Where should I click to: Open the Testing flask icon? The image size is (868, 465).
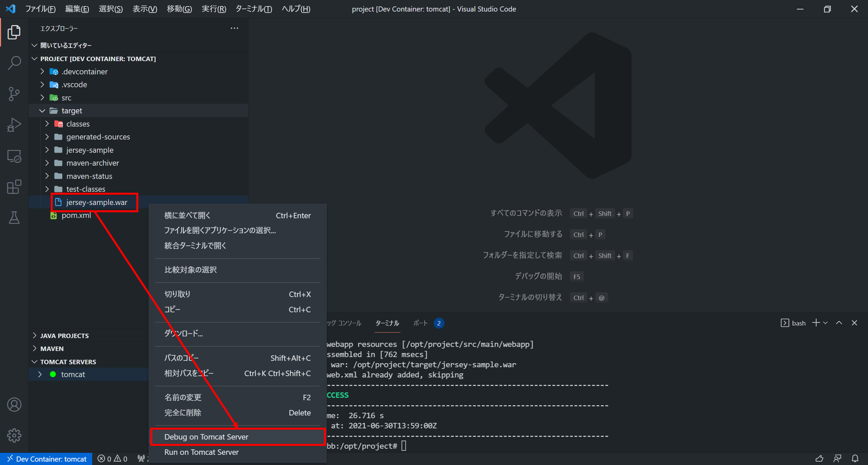coord(14,218)
